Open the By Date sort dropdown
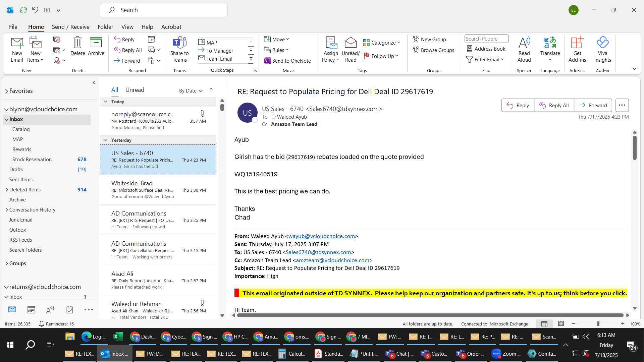The height and width of the screenshot is (362, 644). tap(191, 91)
